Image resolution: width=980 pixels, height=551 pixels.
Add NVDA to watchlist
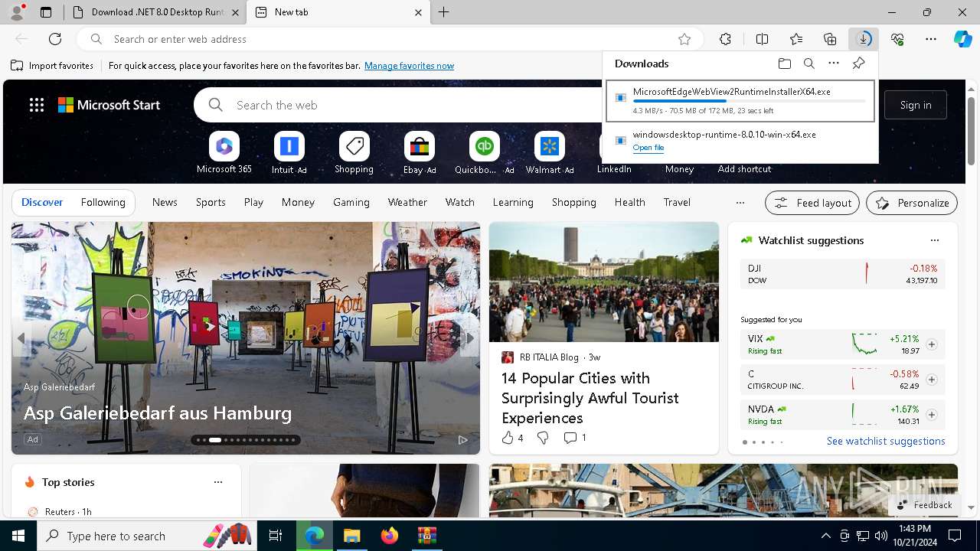931,415
